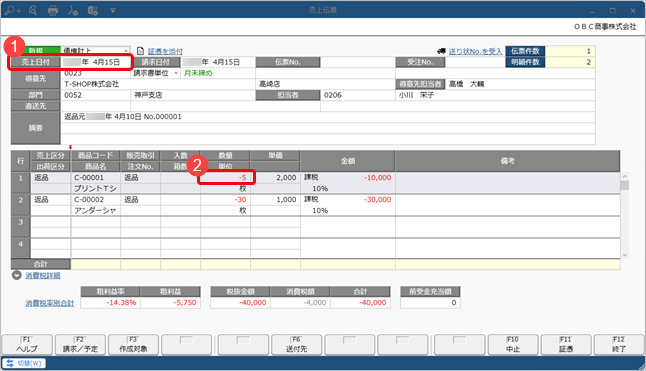Click the 切替(W) switch button

coord(24,363)
